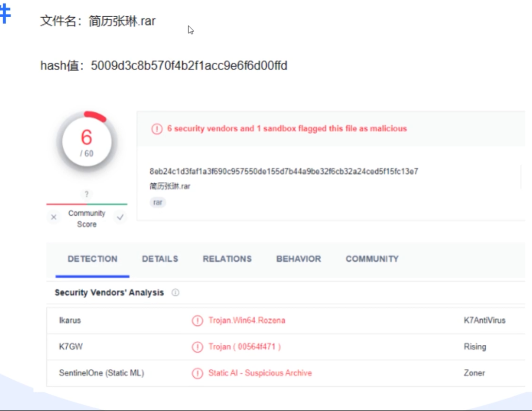
Task: Switch to the DETECTION tab
Action: coord(92,259)
